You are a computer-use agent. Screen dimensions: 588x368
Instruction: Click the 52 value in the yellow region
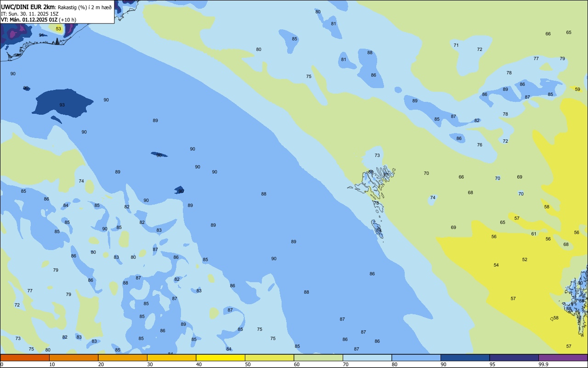(x=525, y=260)
